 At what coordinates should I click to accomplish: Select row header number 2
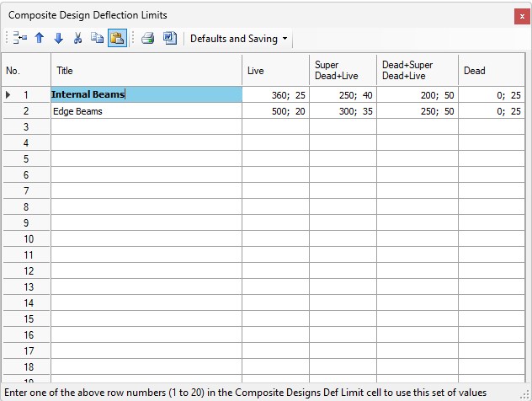tap(26, 111)
